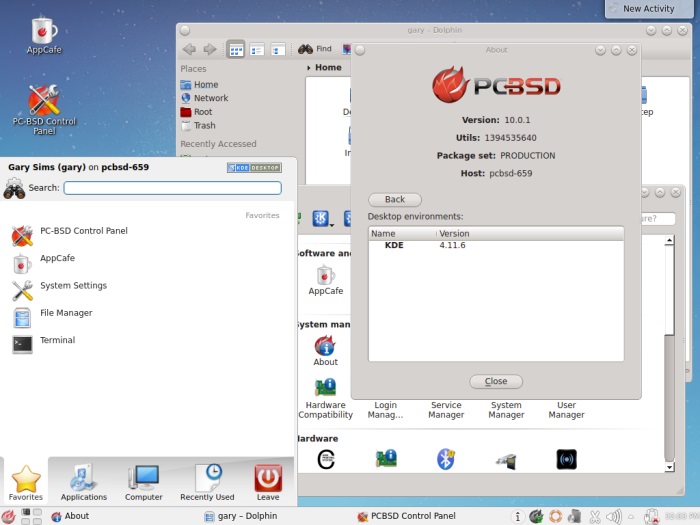
Task: Open System Manager in Control Panel
Action: (x=506, y=409)
